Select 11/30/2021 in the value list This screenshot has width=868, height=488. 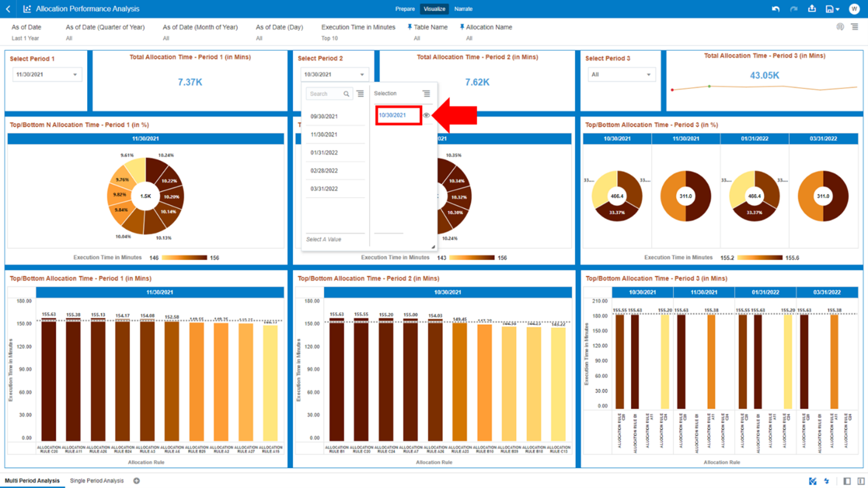(x=335, y=134)
